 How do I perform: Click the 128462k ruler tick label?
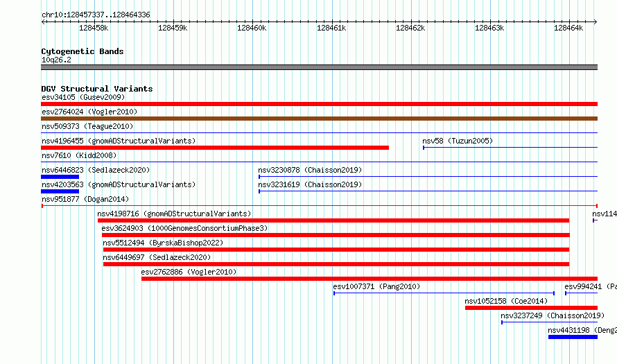(x=410, y=28)
